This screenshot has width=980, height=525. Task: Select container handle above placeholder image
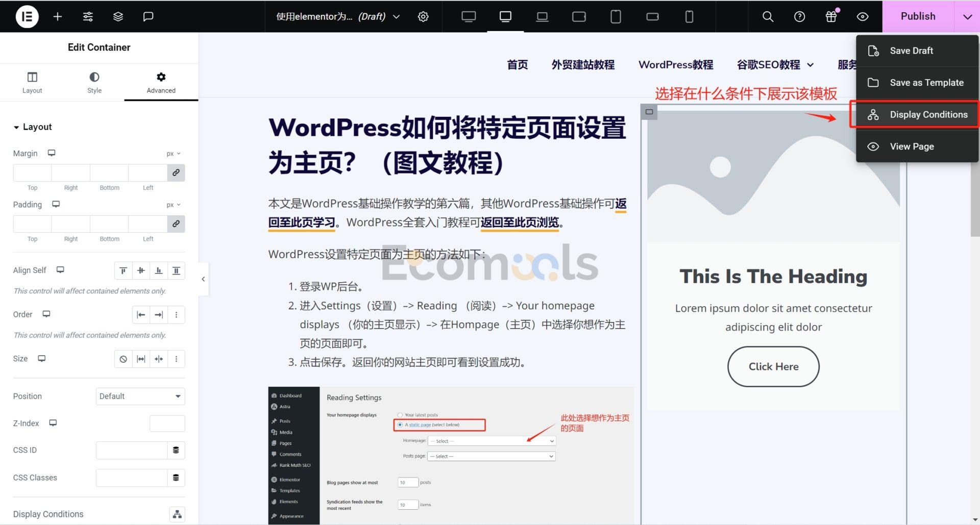pos(649,112)
